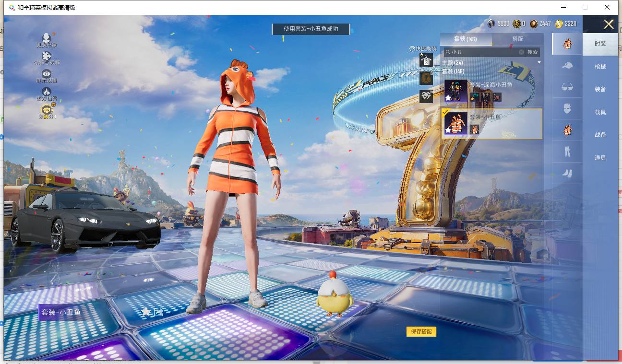Close the 和平精英模拟器高清版 window
Image resolution: width=622 pixels, height=364 pixels.
607,7
